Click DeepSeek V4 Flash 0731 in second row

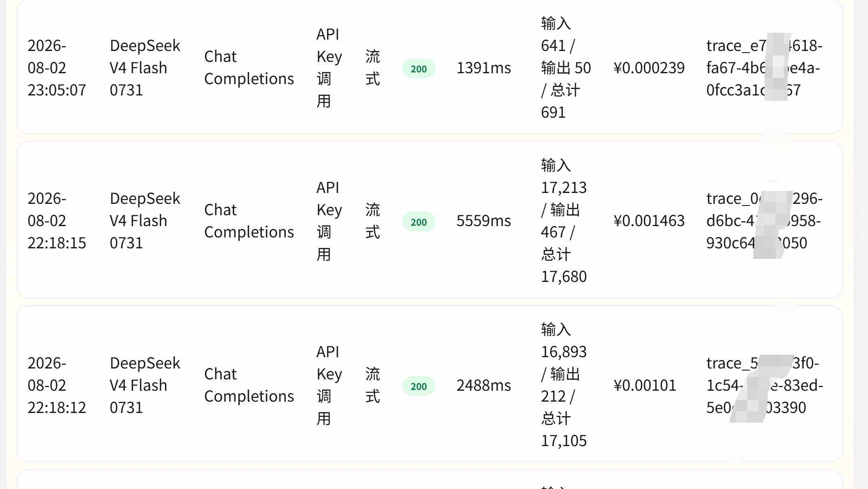[145, 221]
